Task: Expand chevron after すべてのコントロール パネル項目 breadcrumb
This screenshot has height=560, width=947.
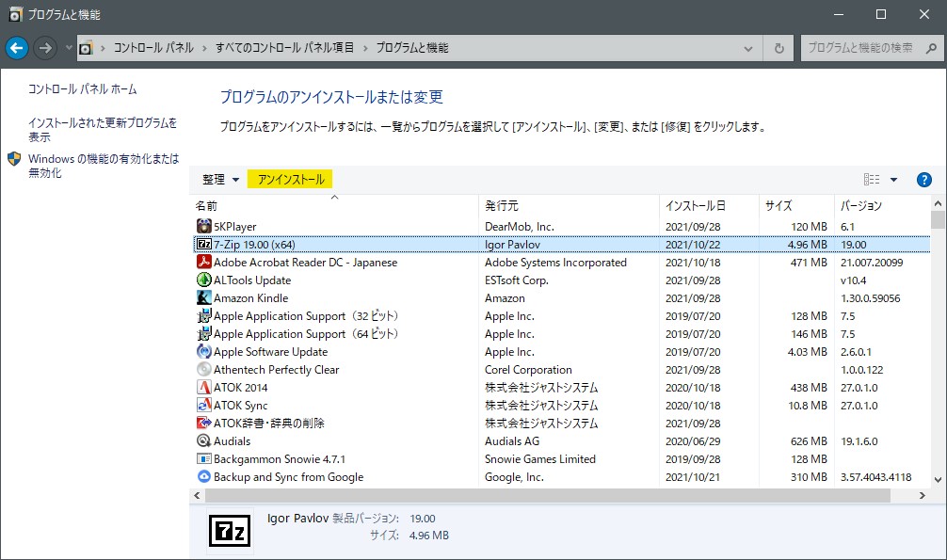Action: pos(365,48)
